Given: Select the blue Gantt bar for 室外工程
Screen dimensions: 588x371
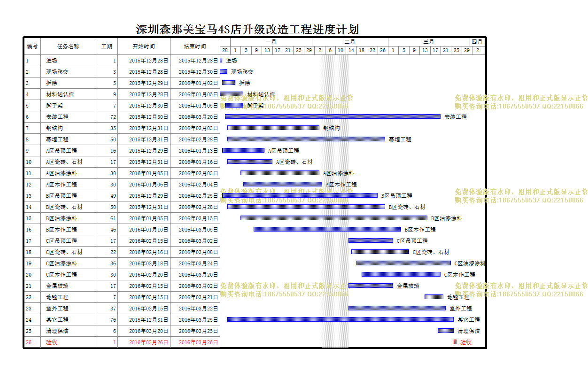Looking at the screenshot, I should point(397,308).
